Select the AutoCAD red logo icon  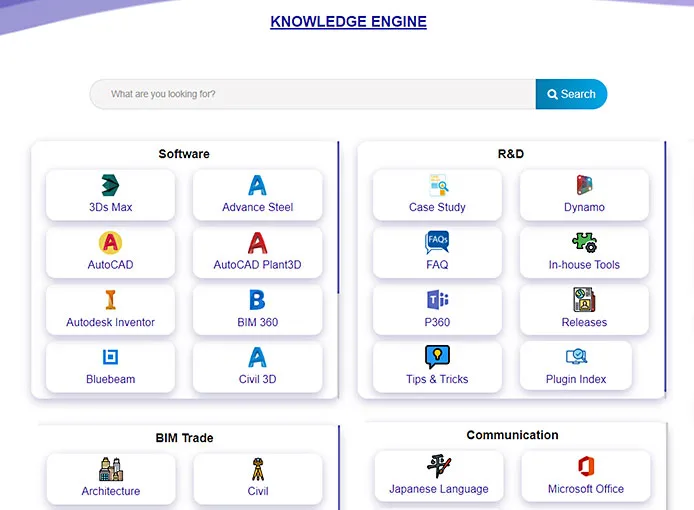tap(110, 243)
